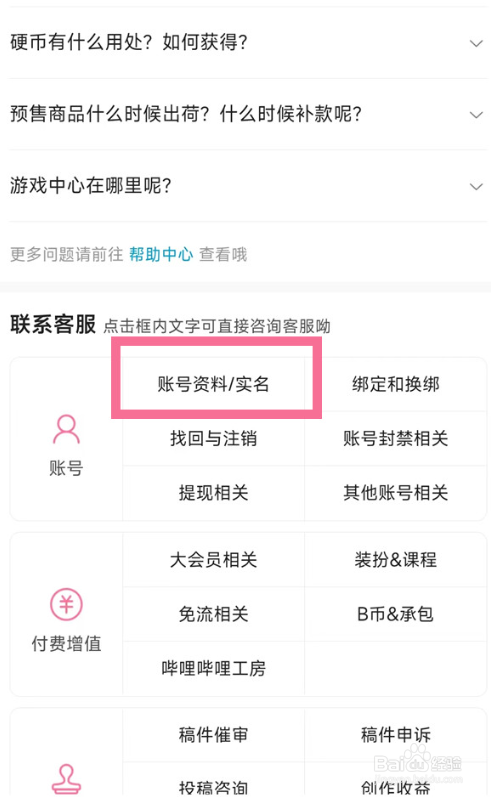Screen dimensions: 491x797
Task: Choose 找回与注销 option
Action: (213, 438)
